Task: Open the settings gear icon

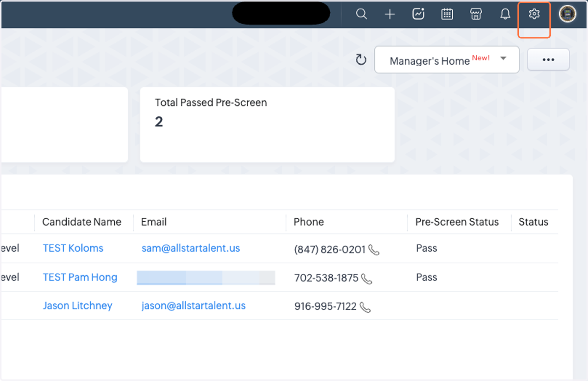Action: pos(534,14)
